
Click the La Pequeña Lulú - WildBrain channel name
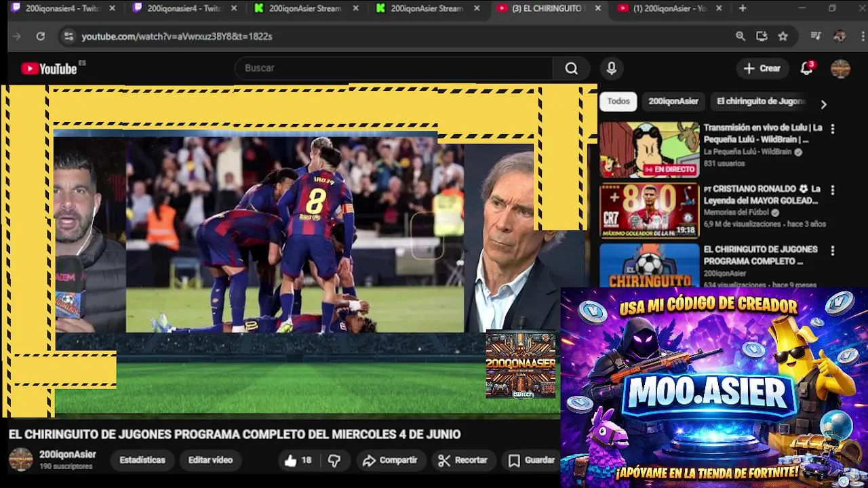point(747,152)
